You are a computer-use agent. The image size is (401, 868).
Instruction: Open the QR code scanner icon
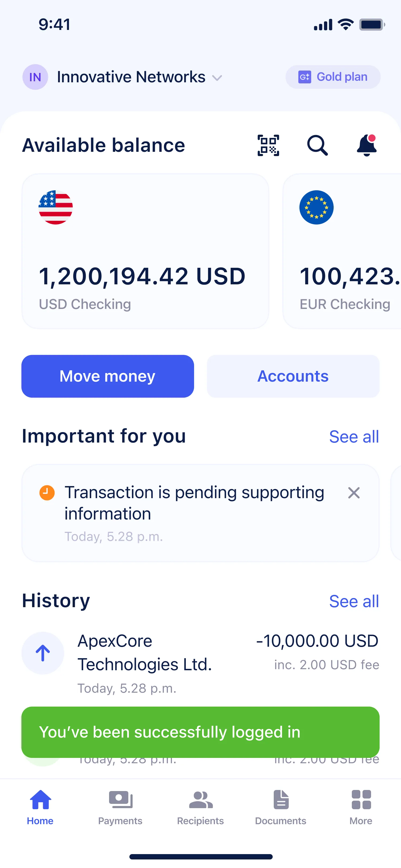point(268,146)
